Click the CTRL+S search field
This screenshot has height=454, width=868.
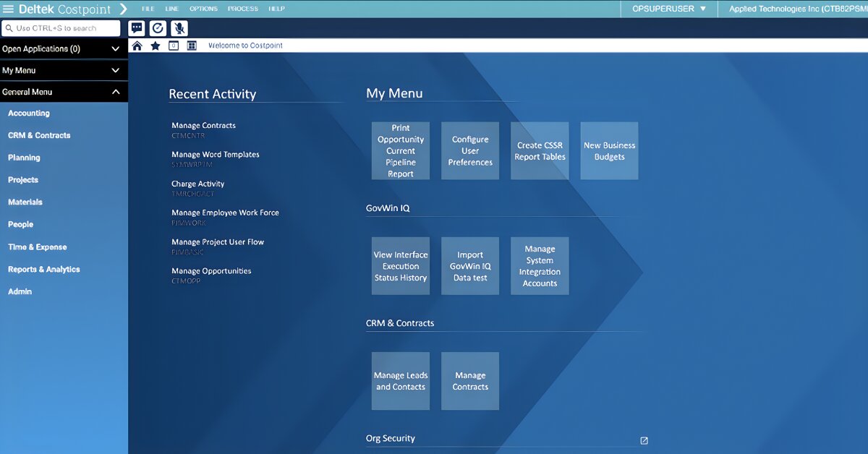(x=61, y=28)
